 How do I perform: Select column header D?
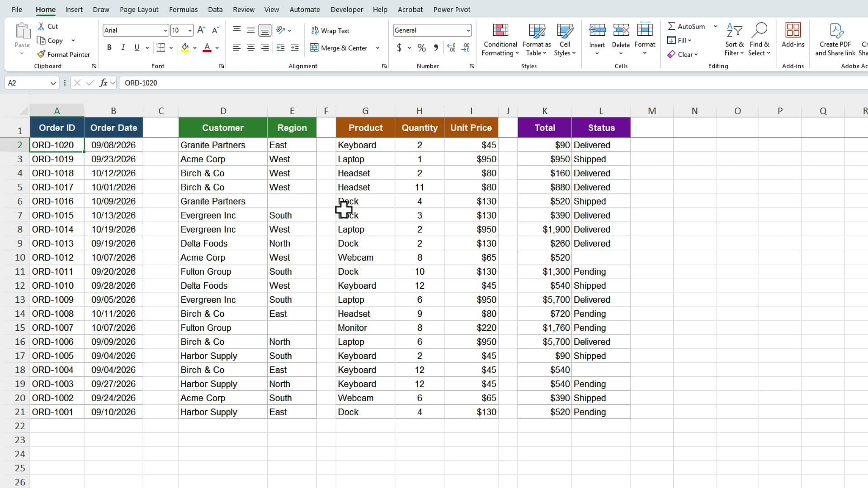click(223, 111)
